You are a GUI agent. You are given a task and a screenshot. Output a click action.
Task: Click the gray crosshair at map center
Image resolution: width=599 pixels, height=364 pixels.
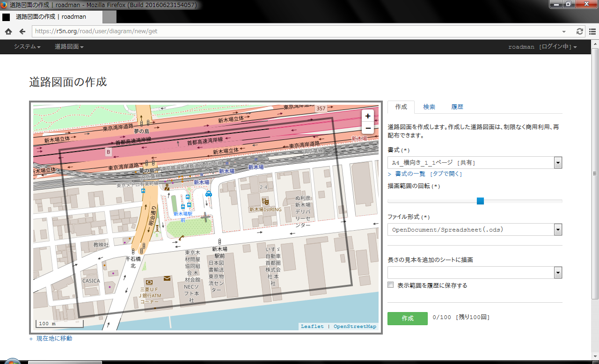[x=205, y=217]
